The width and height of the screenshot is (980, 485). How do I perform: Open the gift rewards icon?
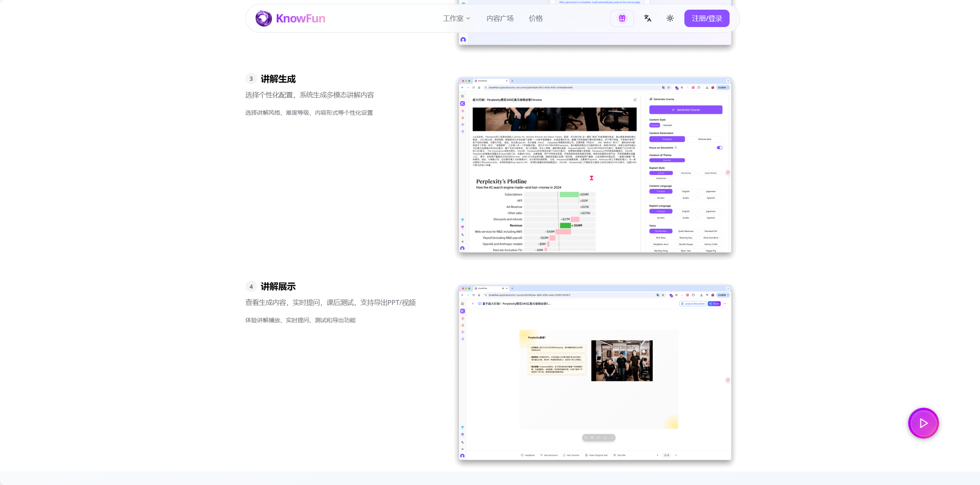(x=622, y=18)
